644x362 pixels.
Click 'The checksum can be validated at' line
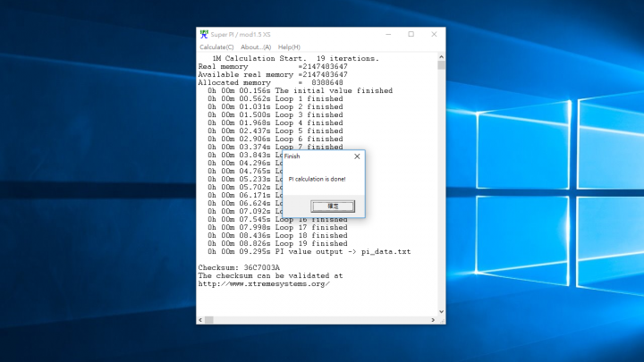[x=270, y=276]
